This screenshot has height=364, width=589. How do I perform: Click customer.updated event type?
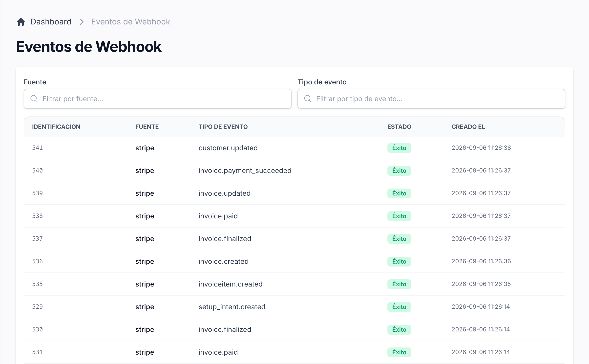[x=228, y=148]
